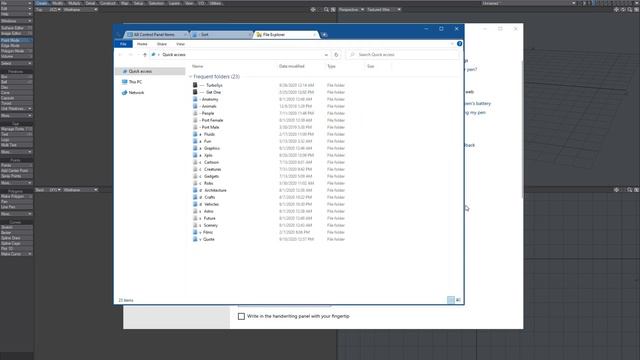Sort by Date modified column header
This screenshot has width=640, height=360.
pos(291,66)
